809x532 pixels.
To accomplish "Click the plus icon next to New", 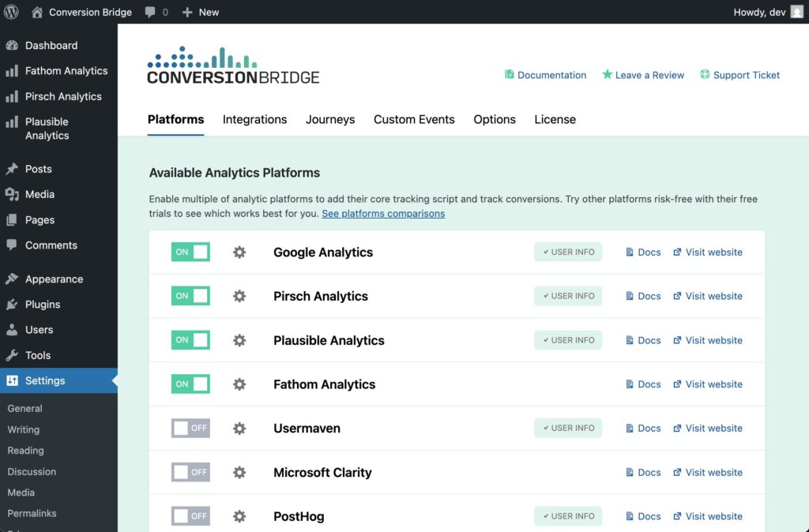I will point(186,12).
